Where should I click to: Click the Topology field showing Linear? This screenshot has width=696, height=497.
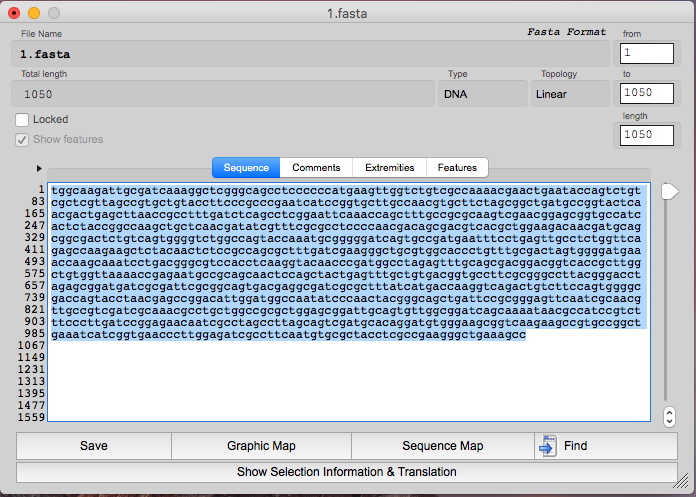click(x=570, y=94)
